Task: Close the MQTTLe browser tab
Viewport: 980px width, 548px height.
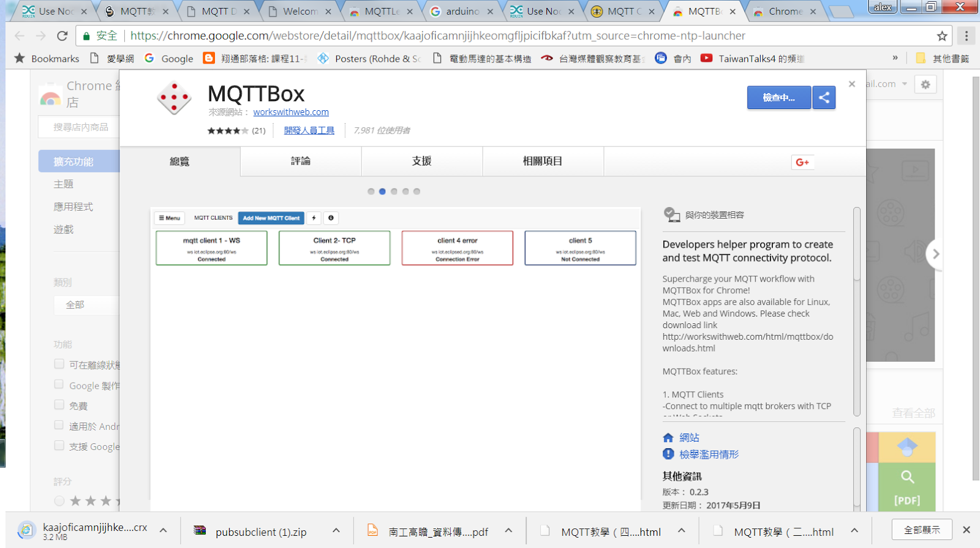Action: click(410, 11)
